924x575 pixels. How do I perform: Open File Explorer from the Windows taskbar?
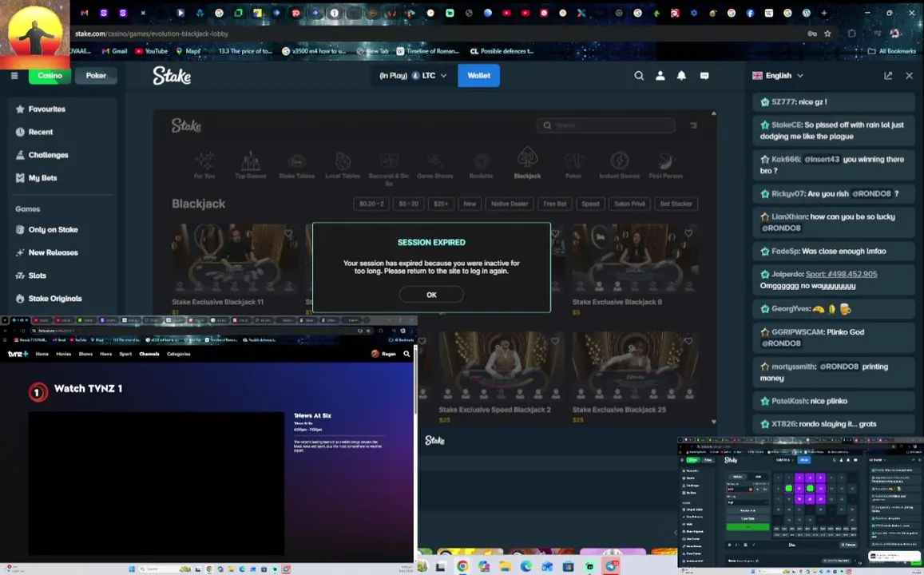click(505, 566)
